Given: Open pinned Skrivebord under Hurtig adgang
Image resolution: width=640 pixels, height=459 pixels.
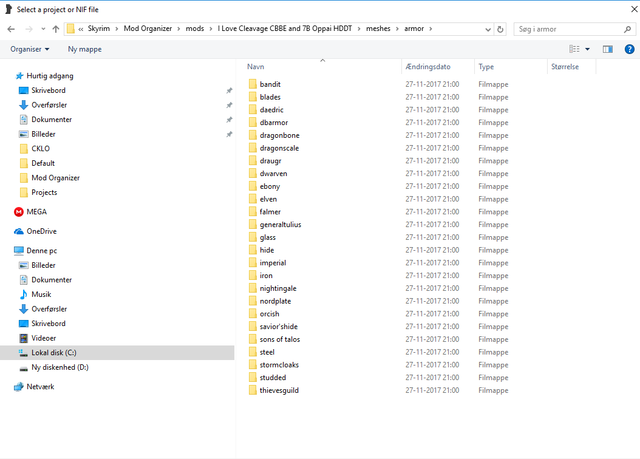Looking at the screenshot, I should pos(48,90).
